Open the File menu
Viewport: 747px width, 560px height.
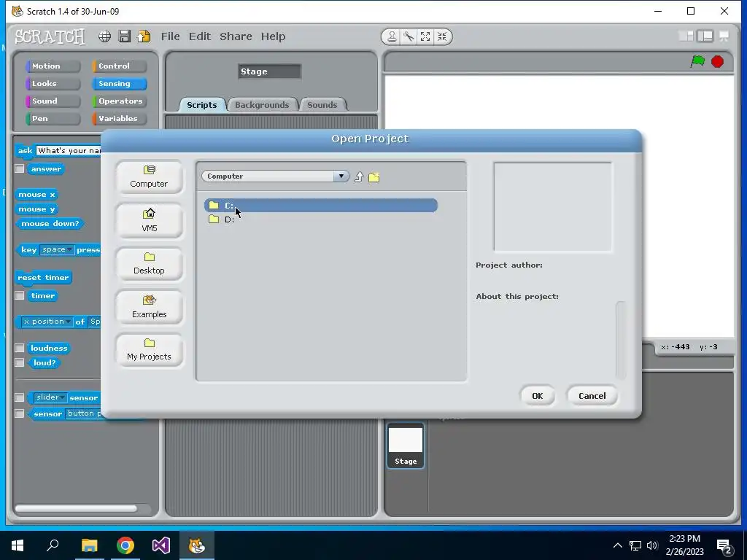pos(170,36)
